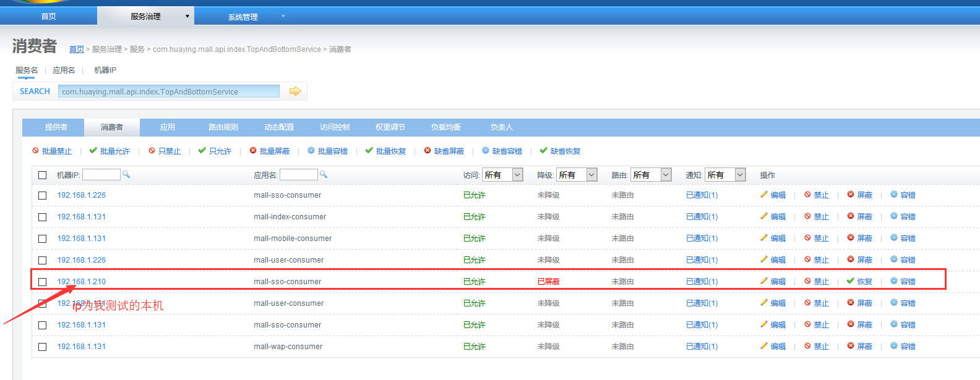Switch to the 访问控制 tab
This screenshot has height=380, width=980.
click(x=335, y=127)
